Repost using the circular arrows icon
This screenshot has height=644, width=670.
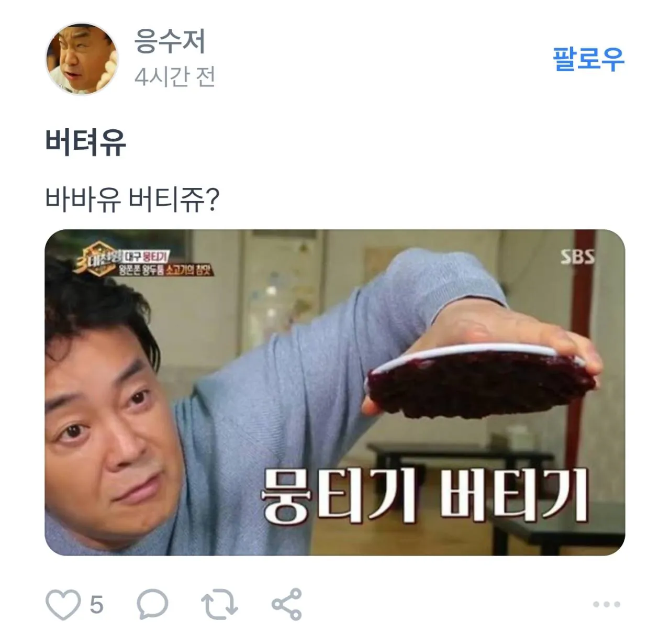220,604
